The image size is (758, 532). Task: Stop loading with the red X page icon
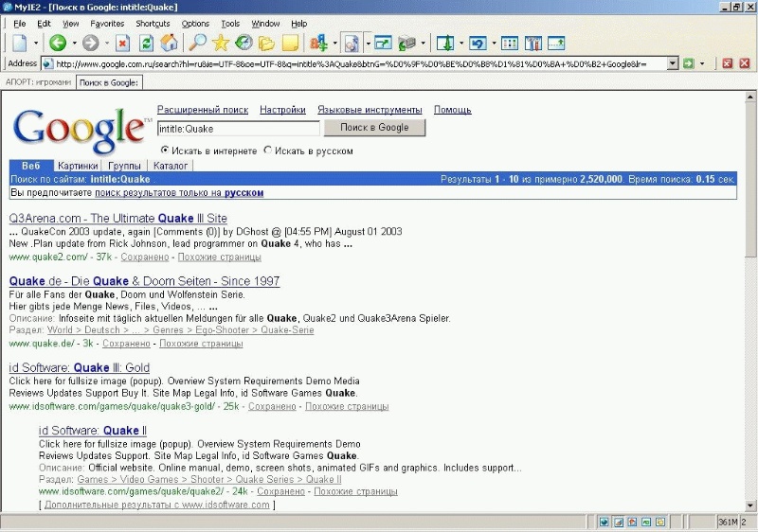pyautogui.click(x=123, y=44)
